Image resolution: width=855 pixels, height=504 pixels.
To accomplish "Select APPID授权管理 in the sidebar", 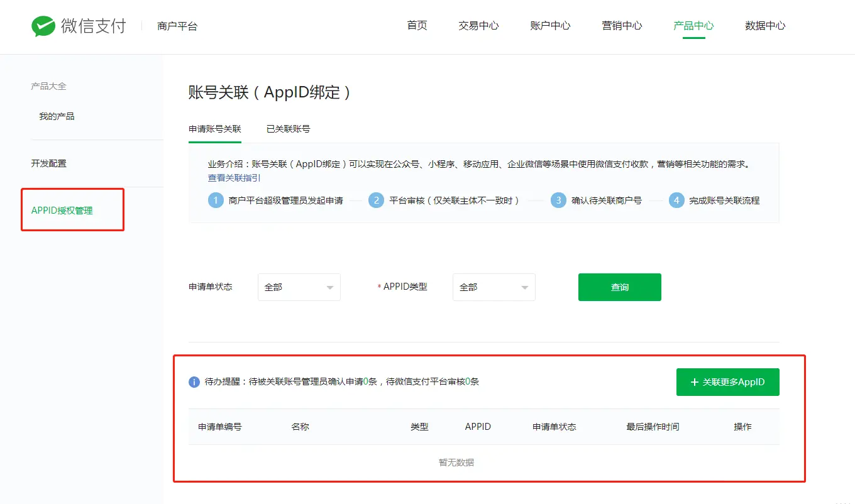I will tap(62, 211).
